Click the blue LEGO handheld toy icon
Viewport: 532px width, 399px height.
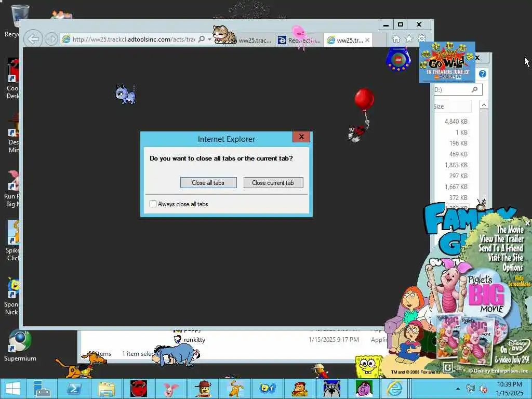coord(398,59)
